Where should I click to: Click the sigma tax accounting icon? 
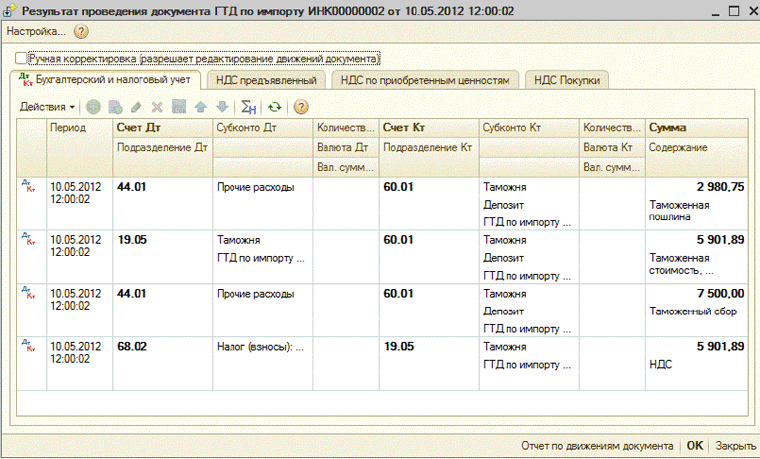249,106
